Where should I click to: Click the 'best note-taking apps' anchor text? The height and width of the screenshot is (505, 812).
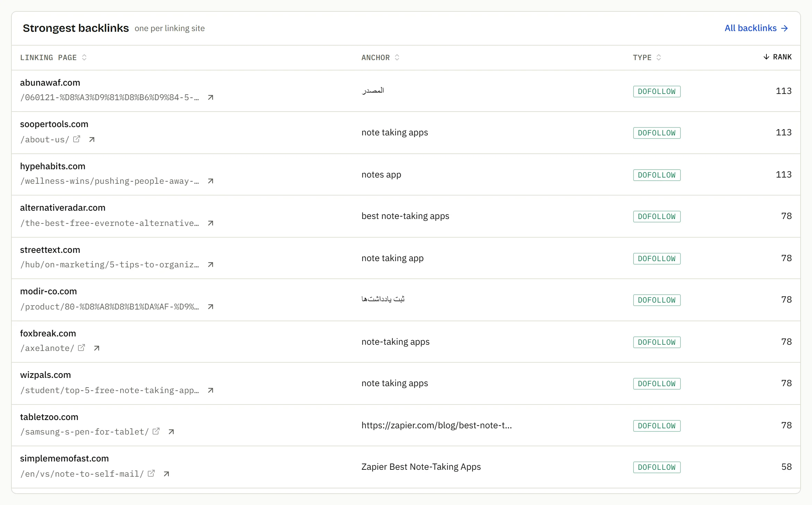(405, 216)
